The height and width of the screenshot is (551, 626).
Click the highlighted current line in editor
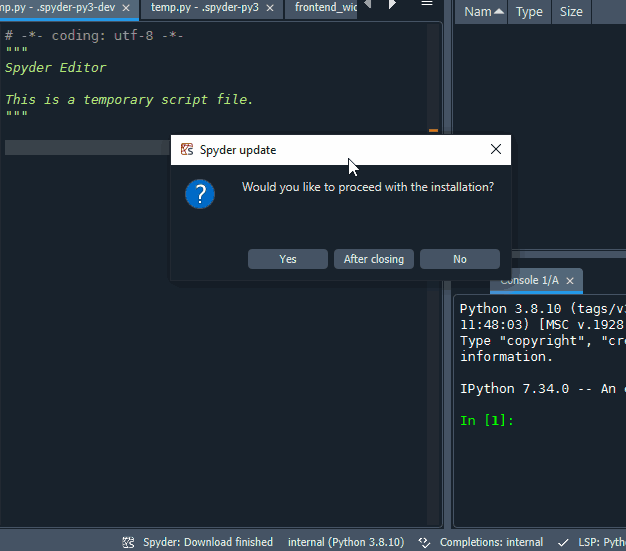click(x=88, y=147)
